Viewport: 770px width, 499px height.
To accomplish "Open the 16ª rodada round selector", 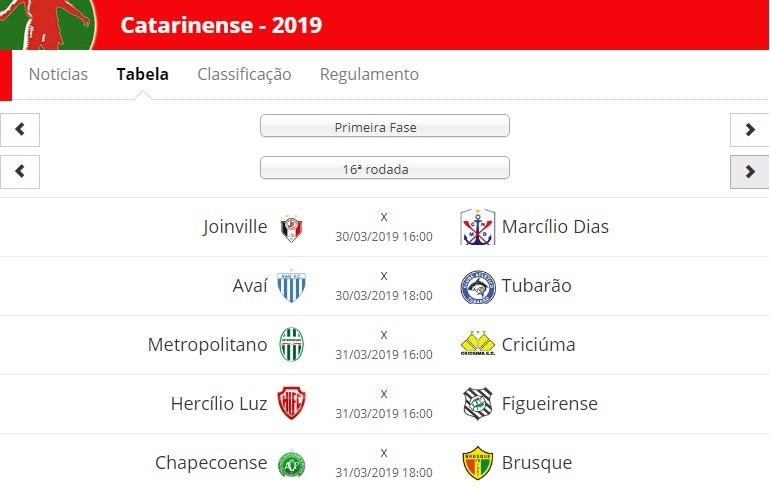I will pyautogui.click(x=385, y=168).
